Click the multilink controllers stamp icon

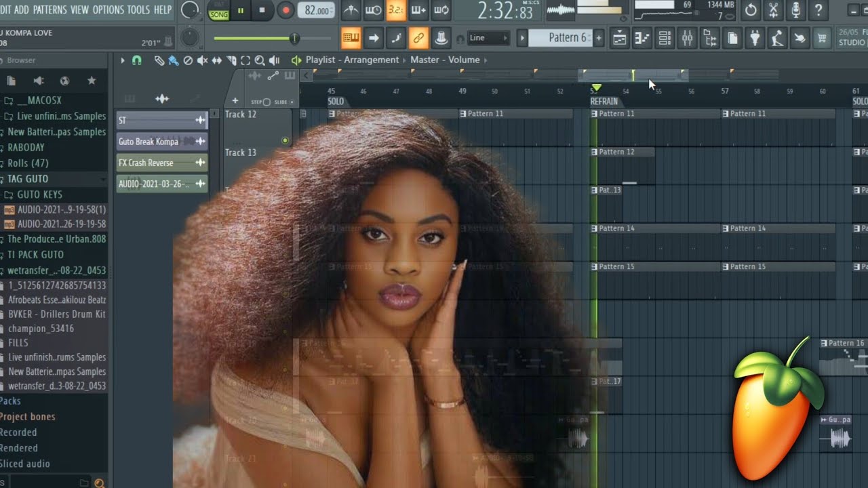pyautogui.click(x=441, y=38)
